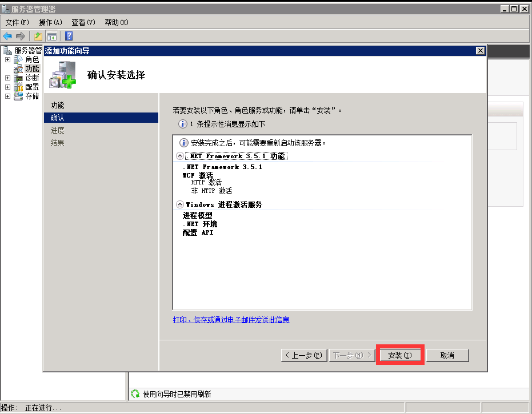532x414 pixels.
Task: Collapse the .NET Framework 3.5.1 功能 section
Action: [x=181, y=156]
